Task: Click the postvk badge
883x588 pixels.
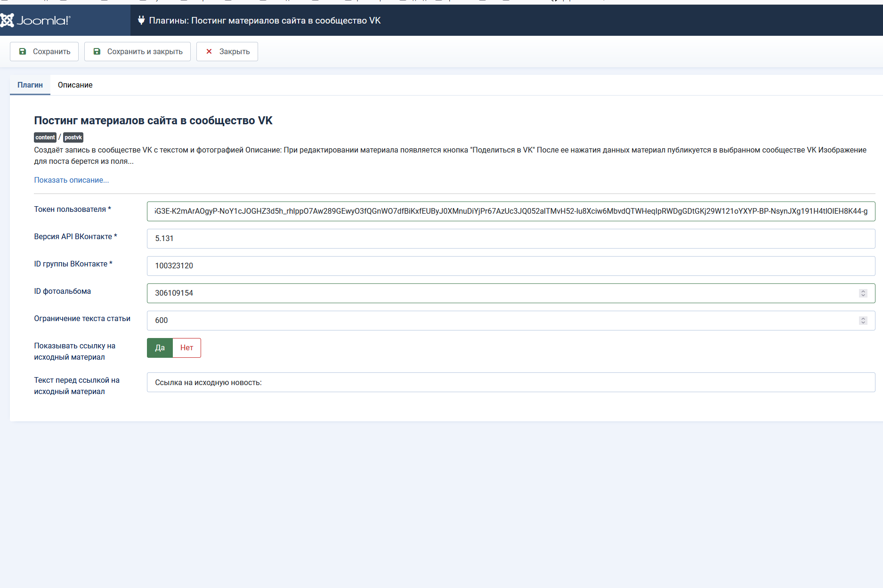Action: (73, 137)
